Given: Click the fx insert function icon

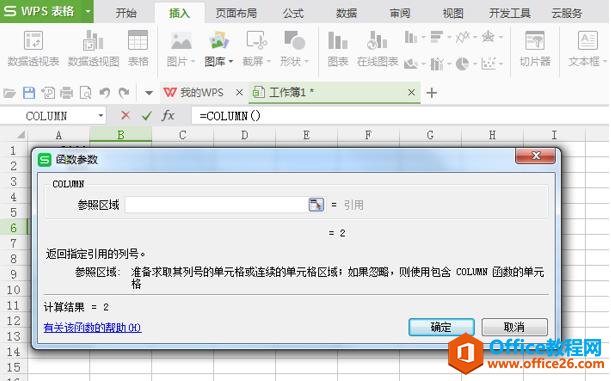Looking at the screenshot, I should pos(168,115).
